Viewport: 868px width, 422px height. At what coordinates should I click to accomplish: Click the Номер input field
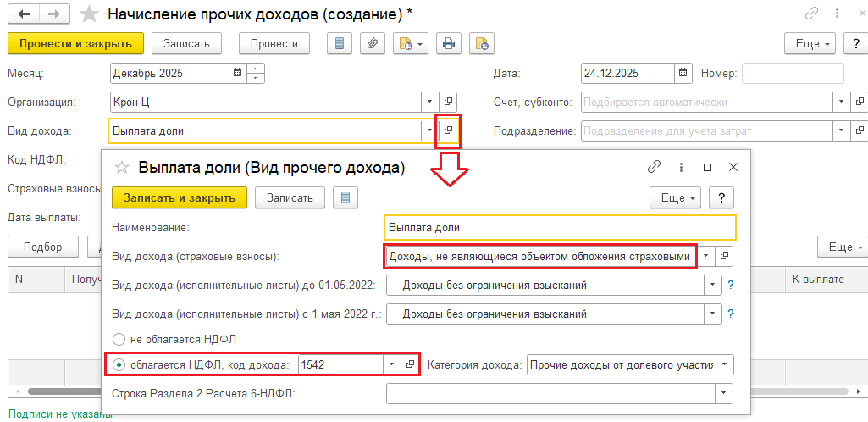tap(793, 73)
